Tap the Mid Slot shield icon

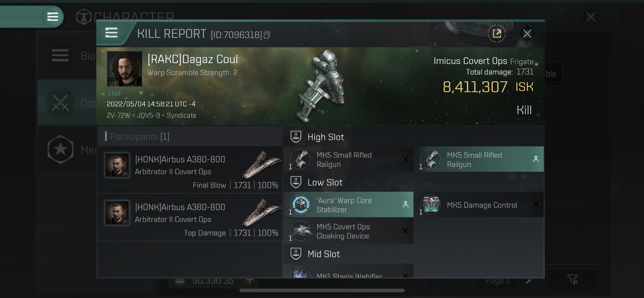[296, 254]
